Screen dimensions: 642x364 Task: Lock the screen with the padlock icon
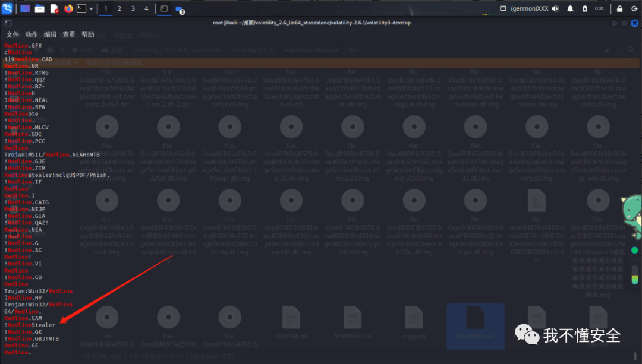619,8
